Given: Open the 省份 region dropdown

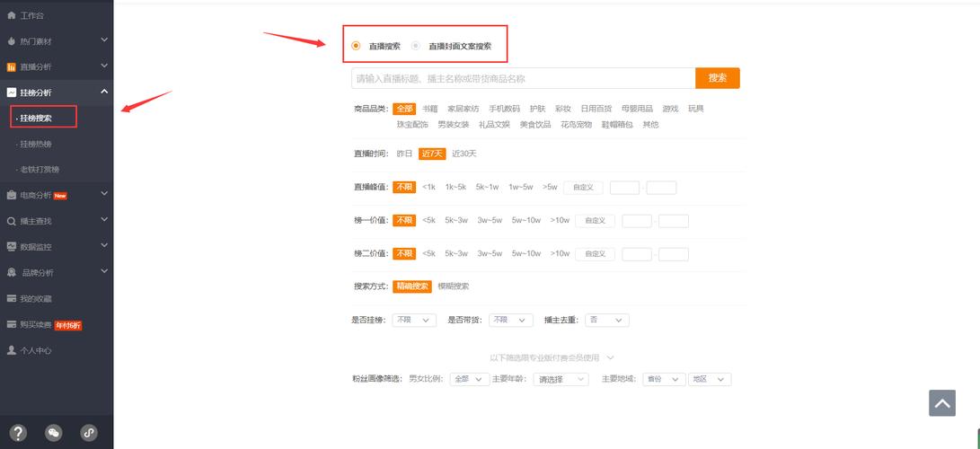Looking at the screenshot, I should 664,379.
